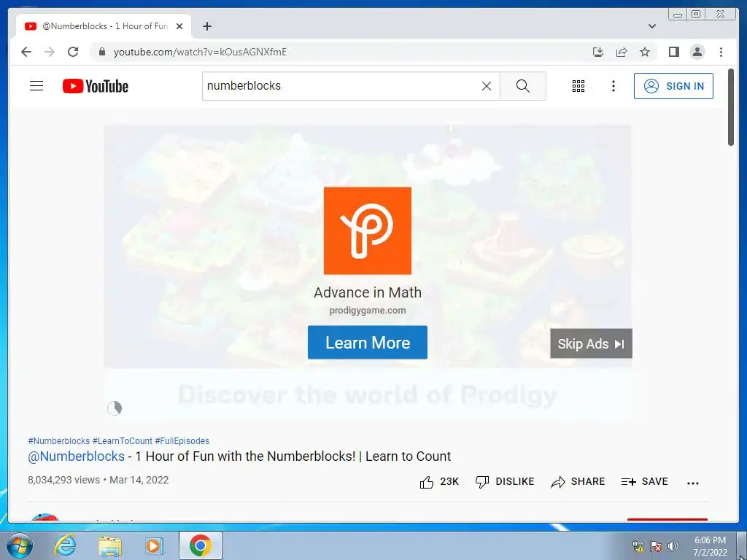The height and width of the screenshot is (560, 747).
Task: Open Windows Media Player taskbar icon
Action: tap(154, 545)
